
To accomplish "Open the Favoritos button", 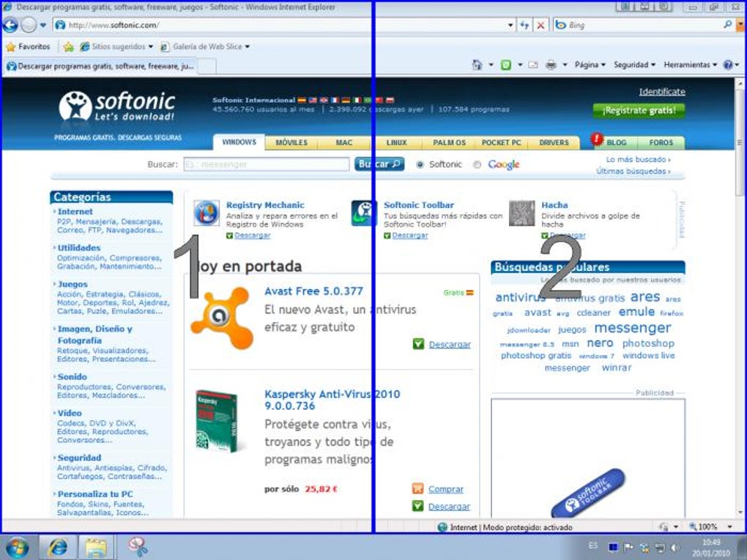I will point(28,47).
